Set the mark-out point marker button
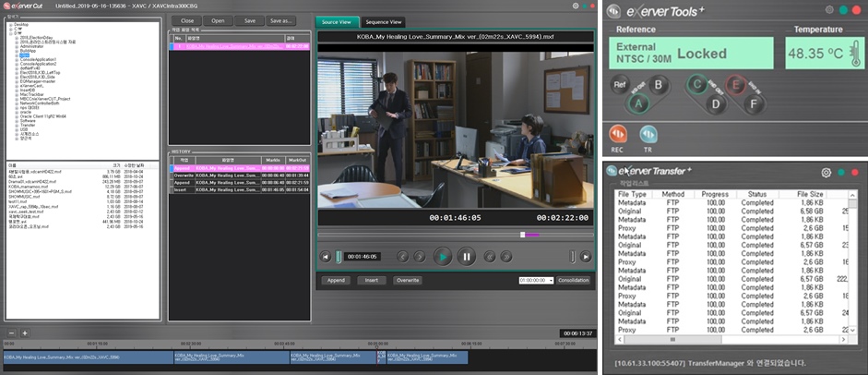The width and height of the screenshot is (868, 375). click(573, 257)
